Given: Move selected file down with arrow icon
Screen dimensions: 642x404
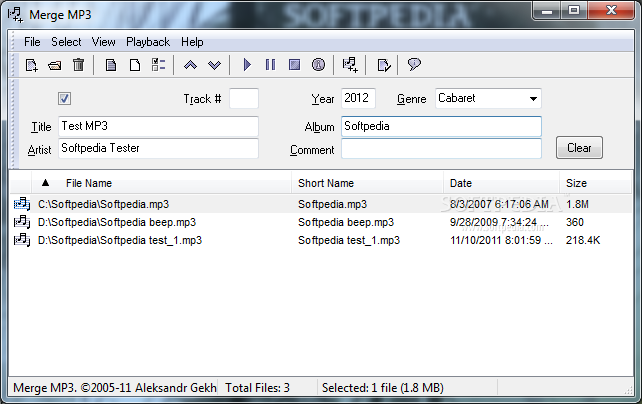Looking at the screenshot, I should click(x=214, y=65).
